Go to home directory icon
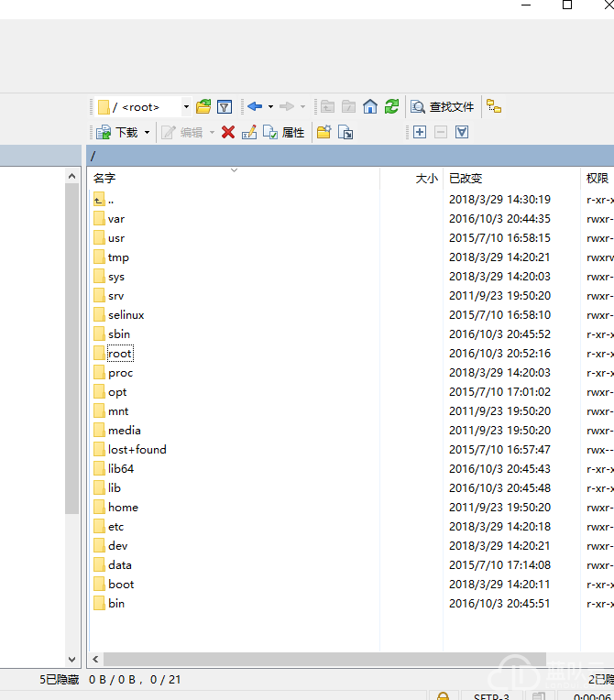614x700 pixels. tap(370, 106)
